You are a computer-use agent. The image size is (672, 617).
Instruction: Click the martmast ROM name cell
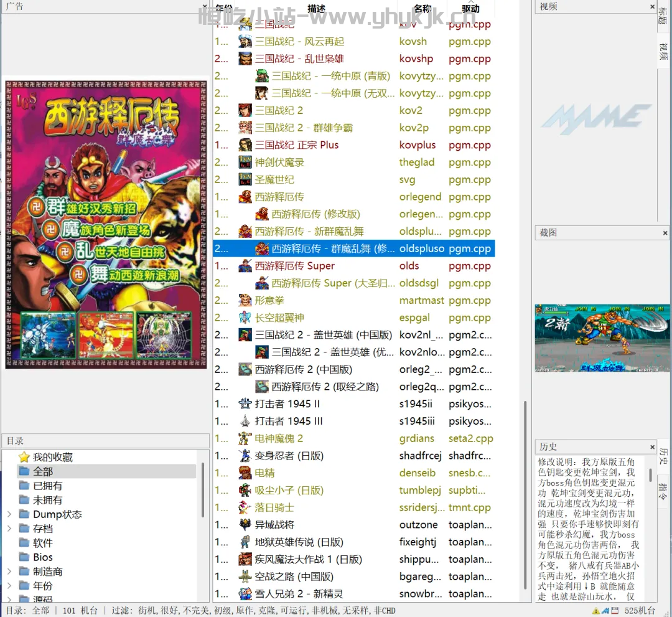pyautogui.click(x=422, y=300)
